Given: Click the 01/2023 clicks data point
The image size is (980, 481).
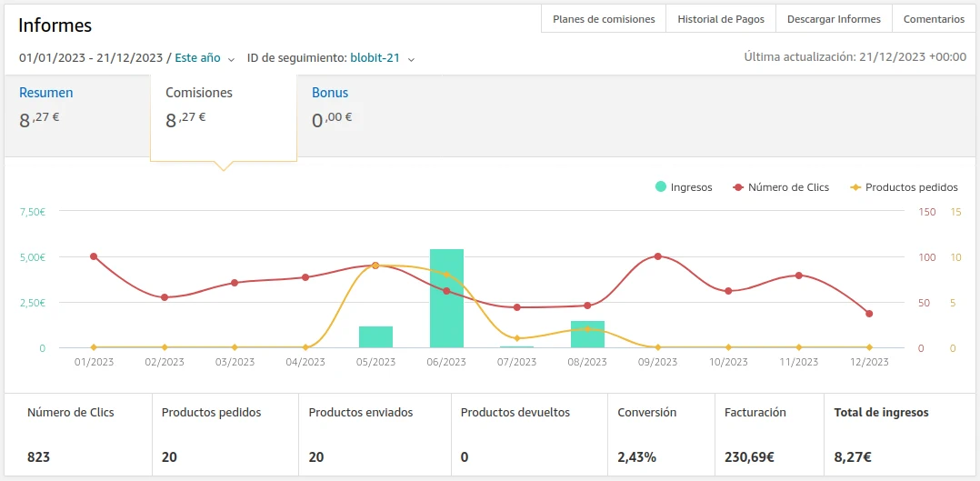Looking at the screenshot, I should [x=94, y=256].
